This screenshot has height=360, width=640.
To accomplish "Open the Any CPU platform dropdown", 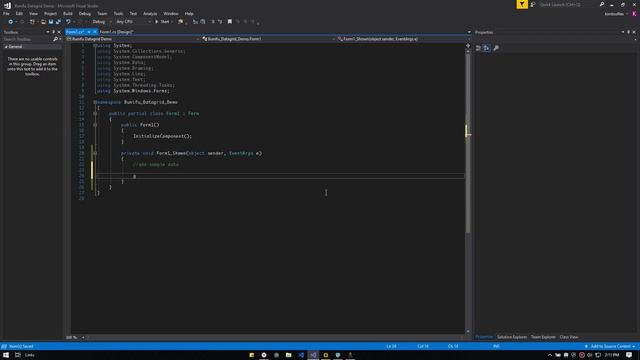I will pyautogui.click(x=133, y=22).
